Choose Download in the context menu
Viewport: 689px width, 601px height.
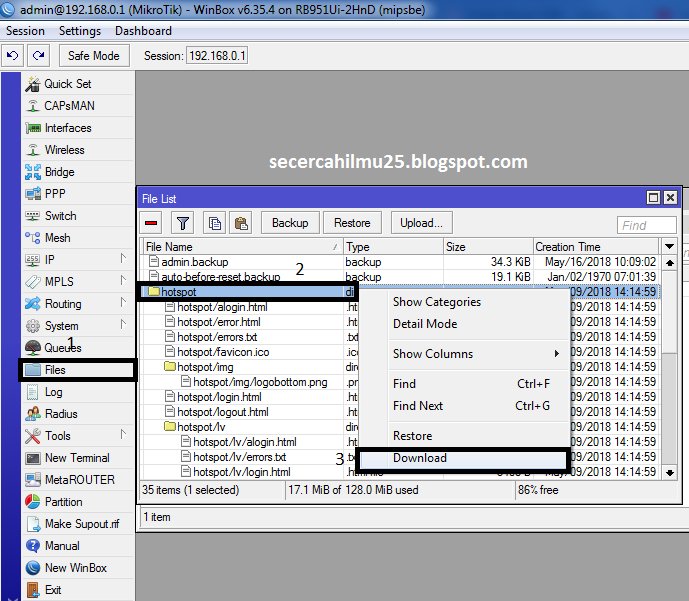pos(464,458)
